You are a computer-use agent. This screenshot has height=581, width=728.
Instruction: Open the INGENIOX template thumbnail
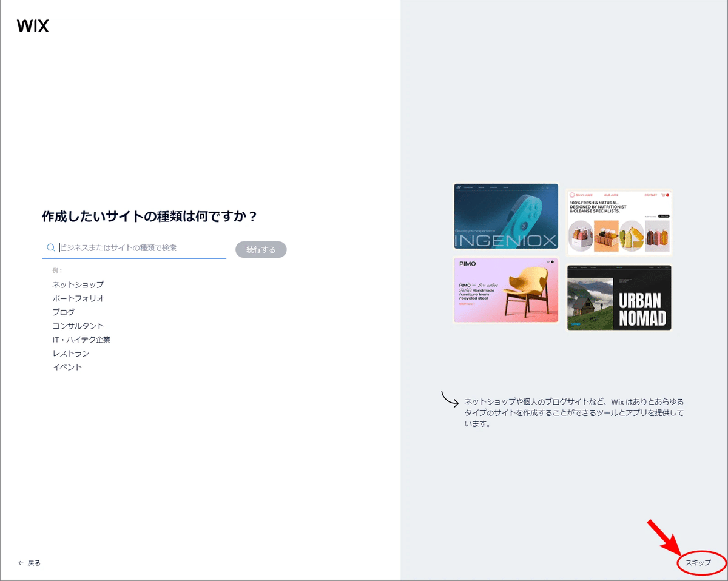(505, 217)
